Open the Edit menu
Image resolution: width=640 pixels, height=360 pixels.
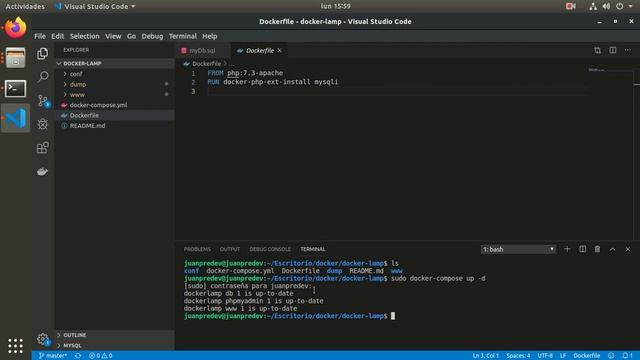58,36
